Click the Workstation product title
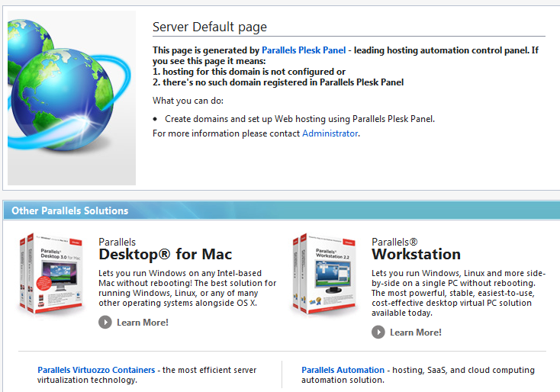 pos(416,254)
